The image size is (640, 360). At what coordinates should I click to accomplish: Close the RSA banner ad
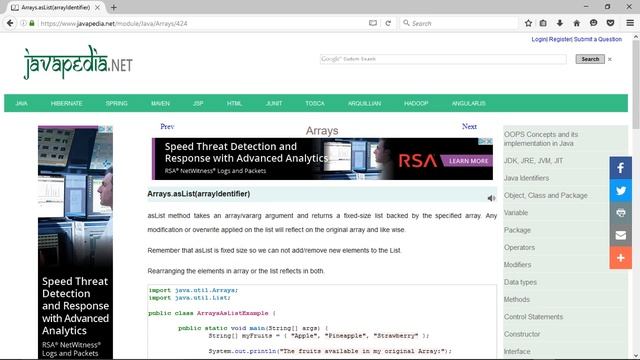(x=489, y=141)
